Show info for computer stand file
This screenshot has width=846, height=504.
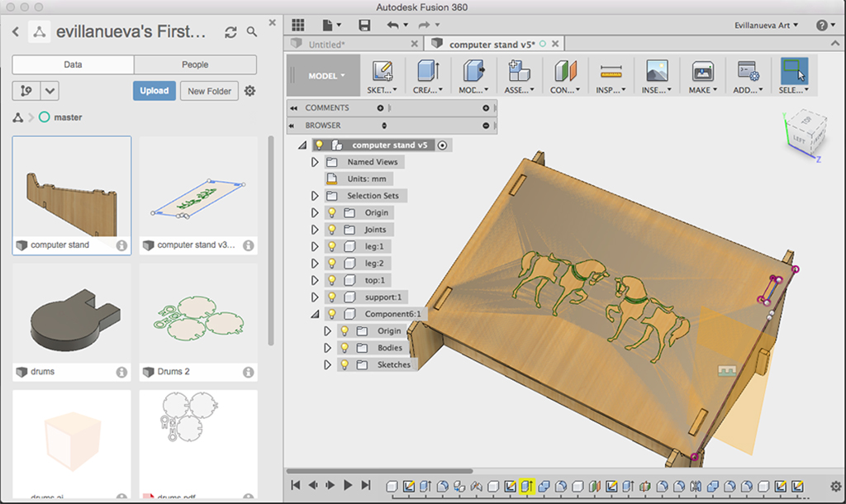pyautogui.click(x=122, y=245)
